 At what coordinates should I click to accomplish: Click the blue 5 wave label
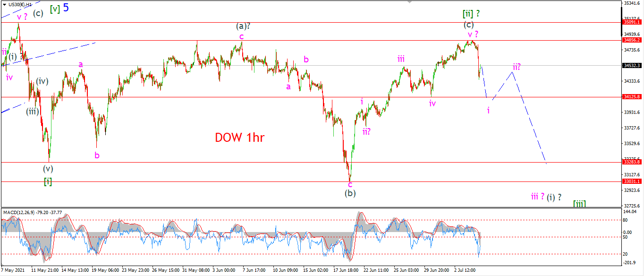(x=66, y=8)
